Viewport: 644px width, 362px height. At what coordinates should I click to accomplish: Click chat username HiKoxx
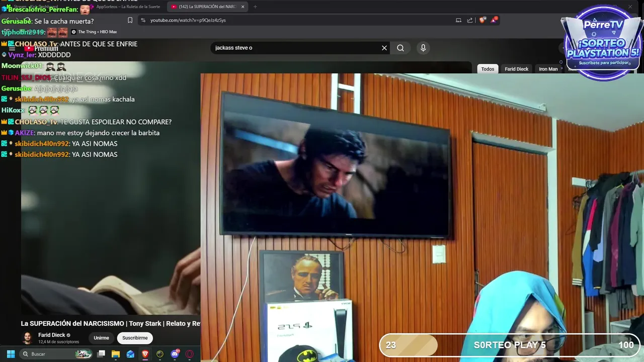13,110
